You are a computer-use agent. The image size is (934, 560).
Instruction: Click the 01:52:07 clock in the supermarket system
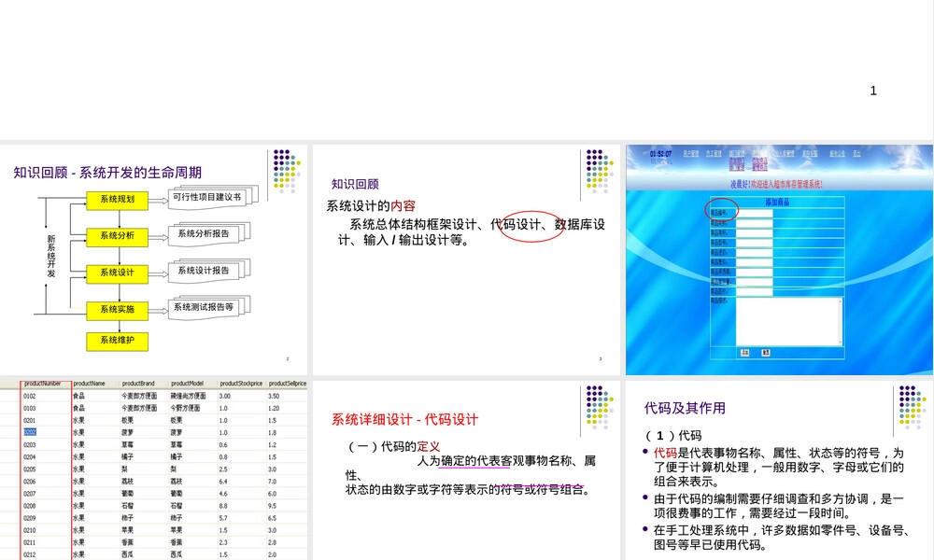pos(660,154)
